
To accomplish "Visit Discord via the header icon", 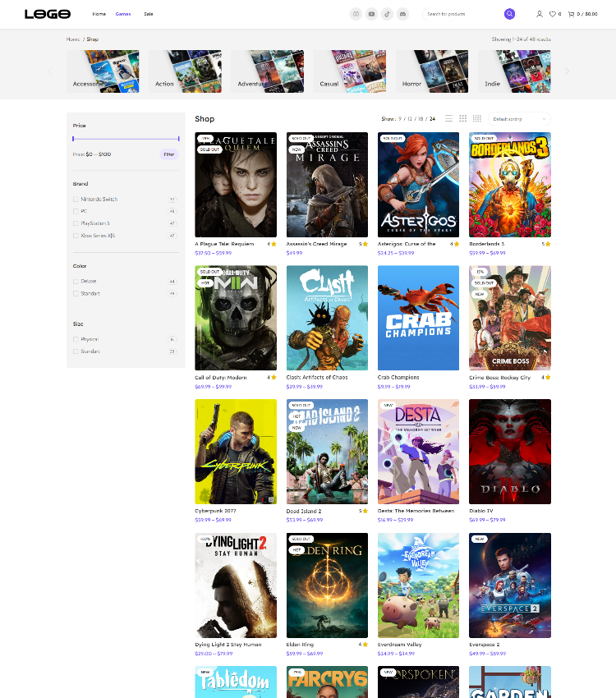I will point(402,14).
